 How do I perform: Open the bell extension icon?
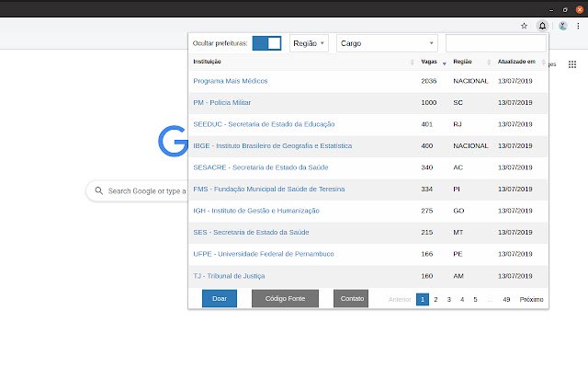(542, 26)
